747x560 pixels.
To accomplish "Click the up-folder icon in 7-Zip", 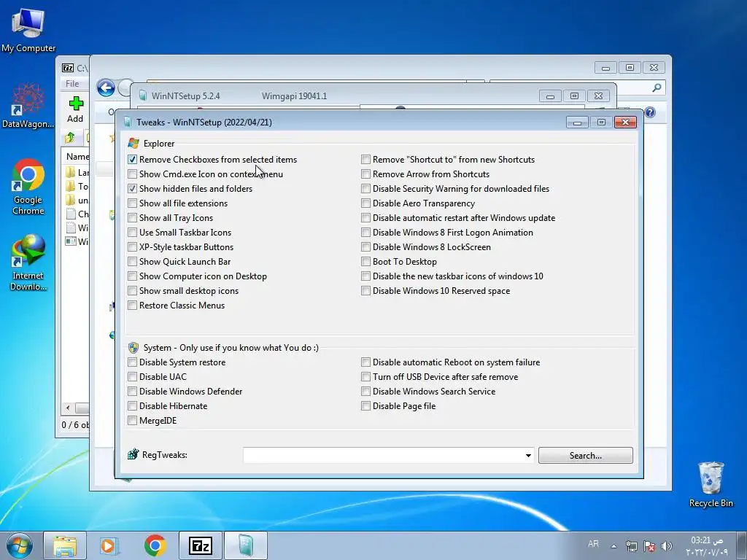I will (x=70, y=138).
